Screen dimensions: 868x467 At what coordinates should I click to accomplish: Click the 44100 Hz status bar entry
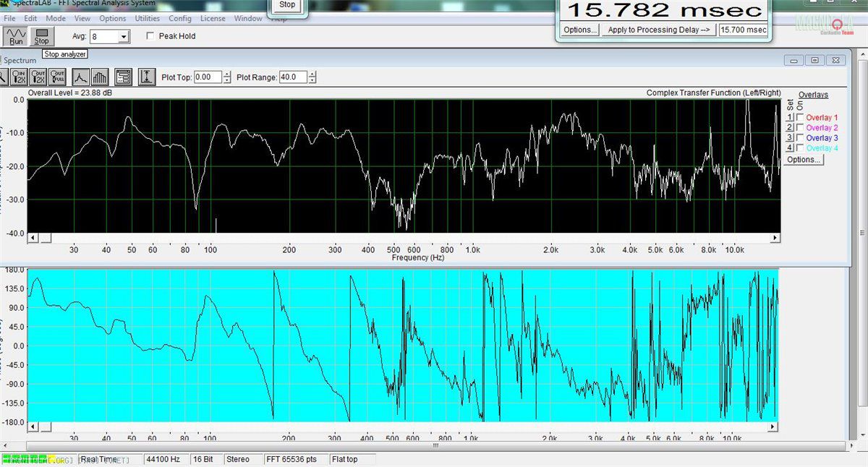(166, 459)
